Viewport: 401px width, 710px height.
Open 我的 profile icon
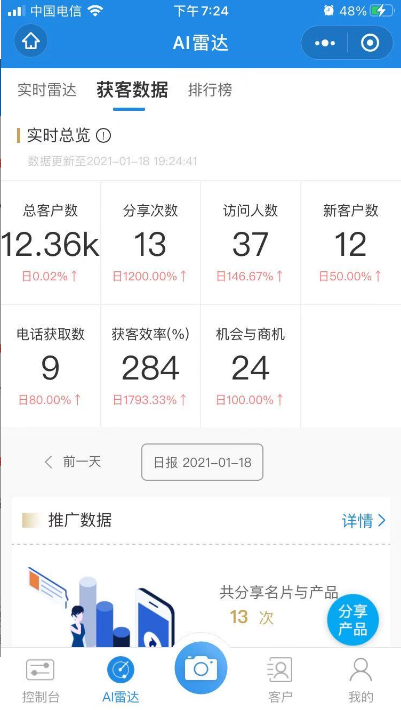coord(361,680)
